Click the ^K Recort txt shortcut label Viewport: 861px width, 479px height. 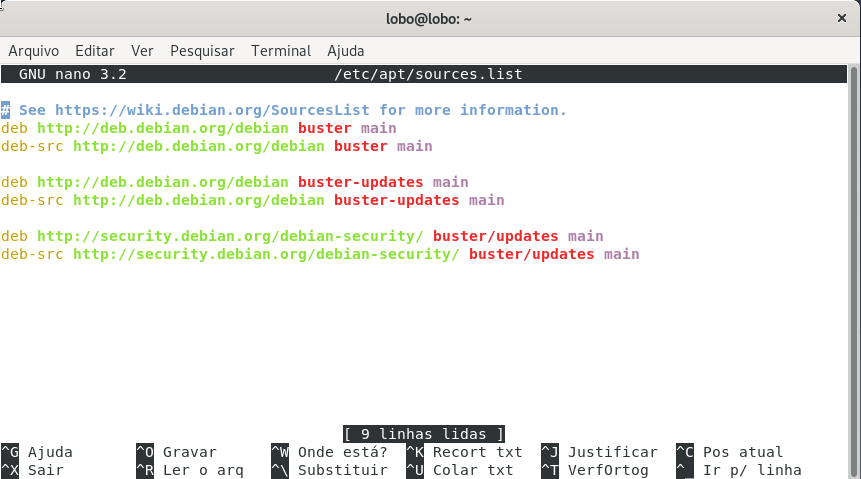click(x=465, y=452)
